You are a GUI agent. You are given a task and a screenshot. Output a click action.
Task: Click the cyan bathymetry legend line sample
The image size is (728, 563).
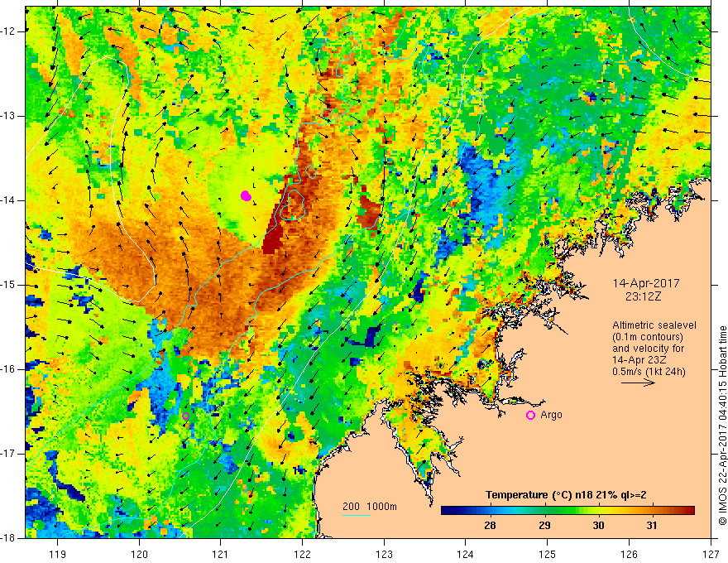357,515
